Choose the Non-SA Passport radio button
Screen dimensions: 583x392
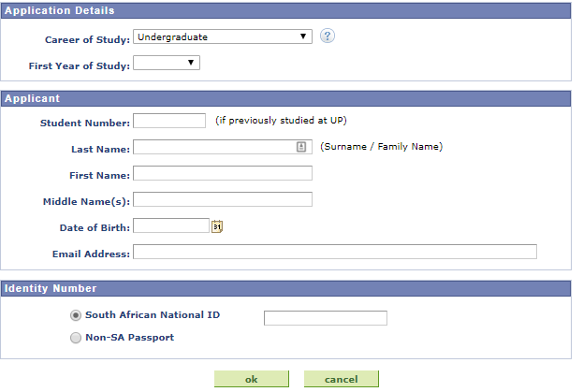click(76, 338)
